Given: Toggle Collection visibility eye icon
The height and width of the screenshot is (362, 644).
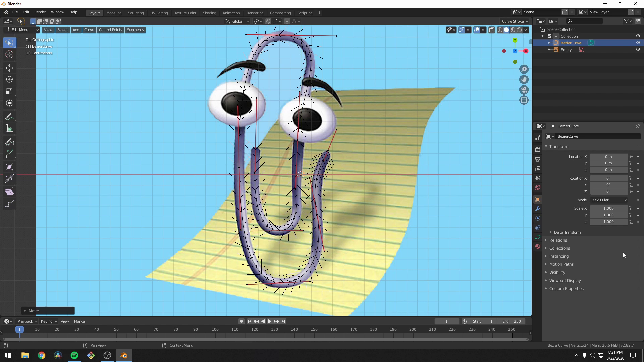Looking at the screenshot, I should [x=638, y=36].
